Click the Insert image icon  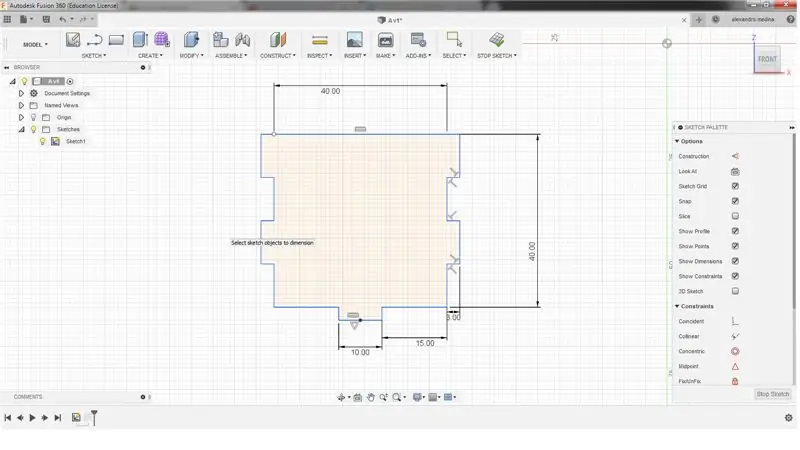[355, 40]
